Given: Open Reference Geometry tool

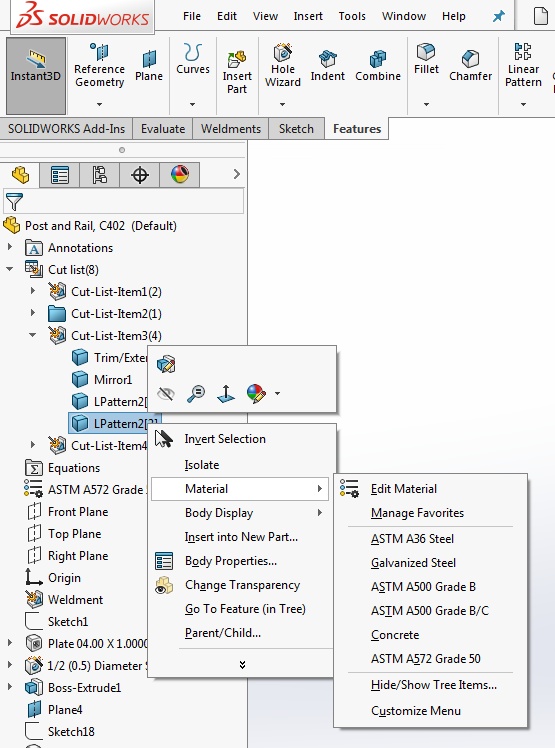Looking at the screenshot, I should (99, 66).
